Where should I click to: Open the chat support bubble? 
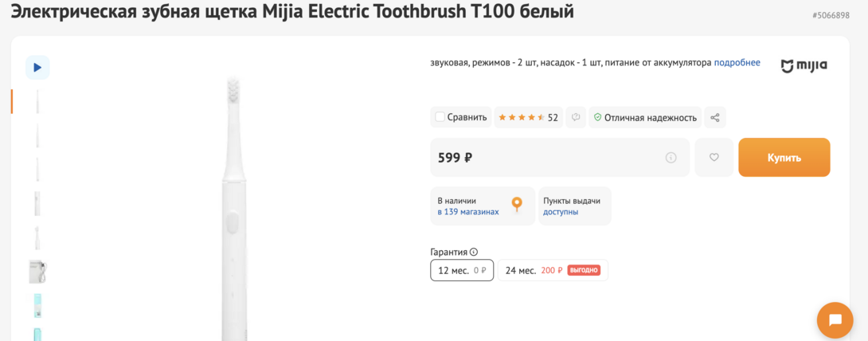tap(835, 320)
